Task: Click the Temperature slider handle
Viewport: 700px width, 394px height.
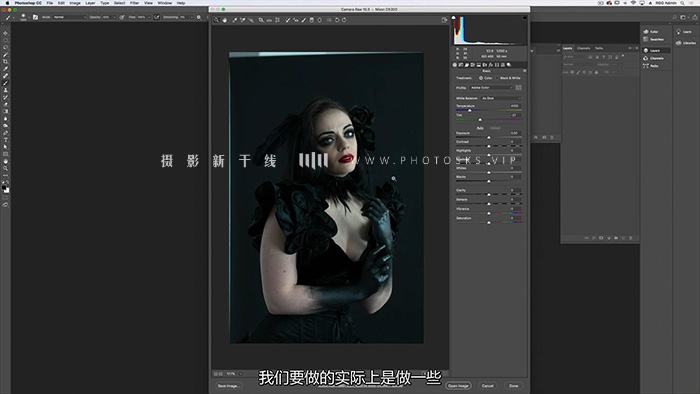Action: click(470, 110)
